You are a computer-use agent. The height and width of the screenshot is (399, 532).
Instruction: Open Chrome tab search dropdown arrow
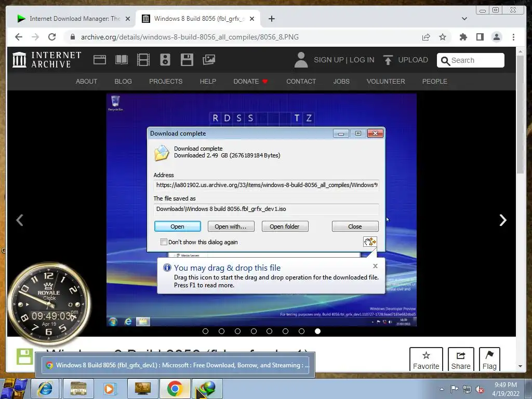pos(464,19)
